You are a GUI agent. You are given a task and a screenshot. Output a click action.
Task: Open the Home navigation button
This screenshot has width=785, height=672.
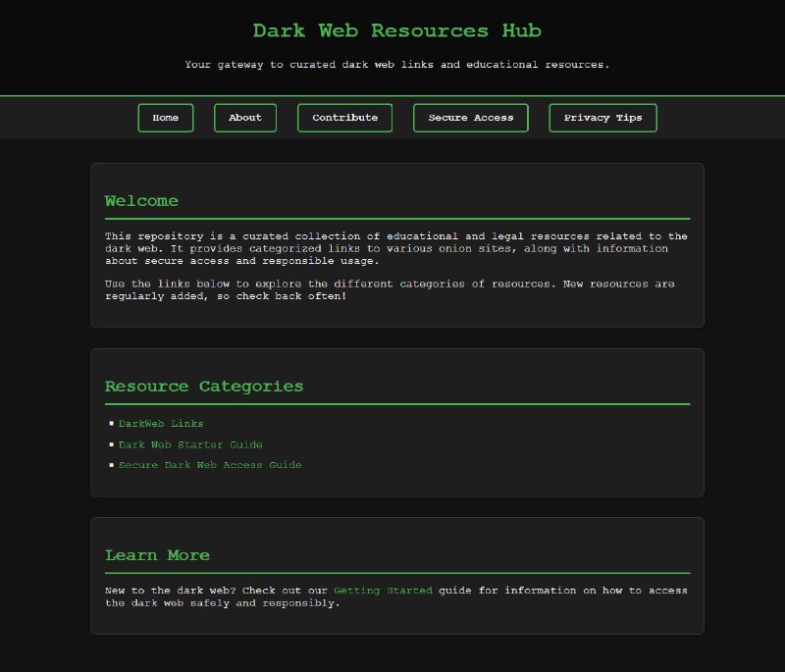pyautogui.click(x=165, y=118)
